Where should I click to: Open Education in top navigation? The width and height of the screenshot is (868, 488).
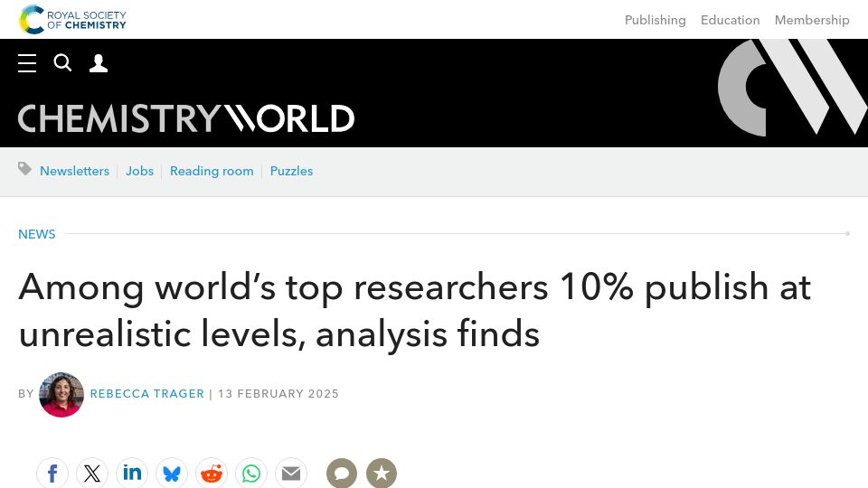tap(731, 20)
